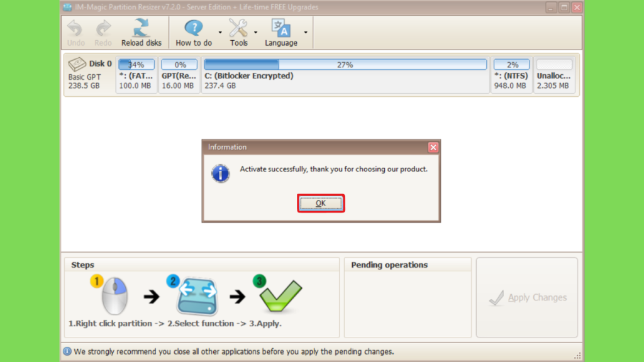Select the 2.305 MB Unallocated space

coord(554,75)
